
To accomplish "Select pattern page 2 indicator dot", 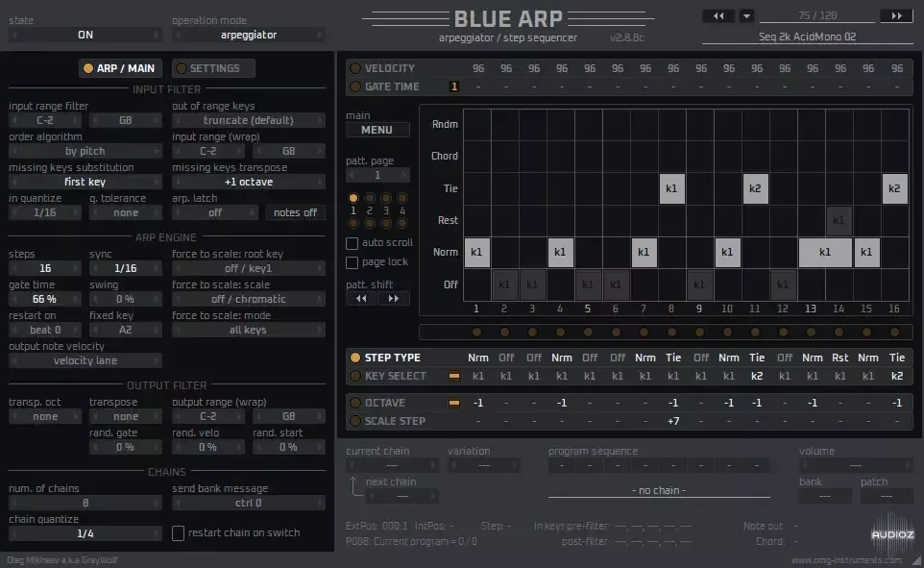I will coord(370,198).
